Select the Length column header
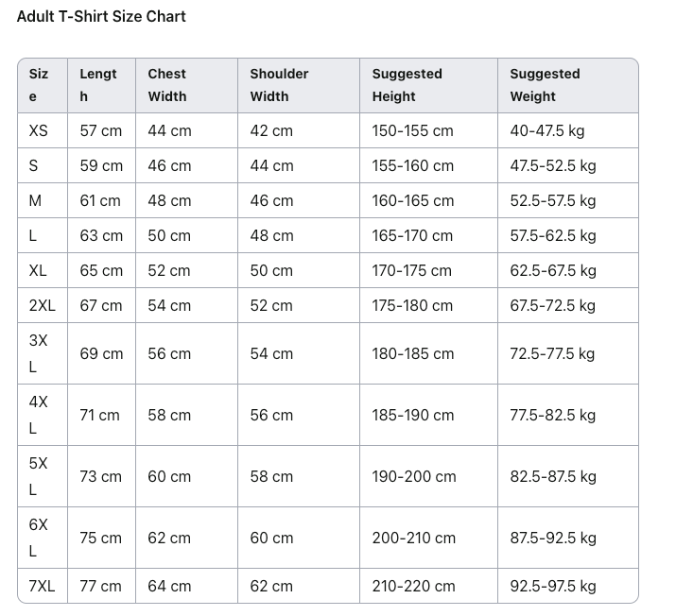Image resolution: width=676 pixels, height=616 pixels. 98,85
